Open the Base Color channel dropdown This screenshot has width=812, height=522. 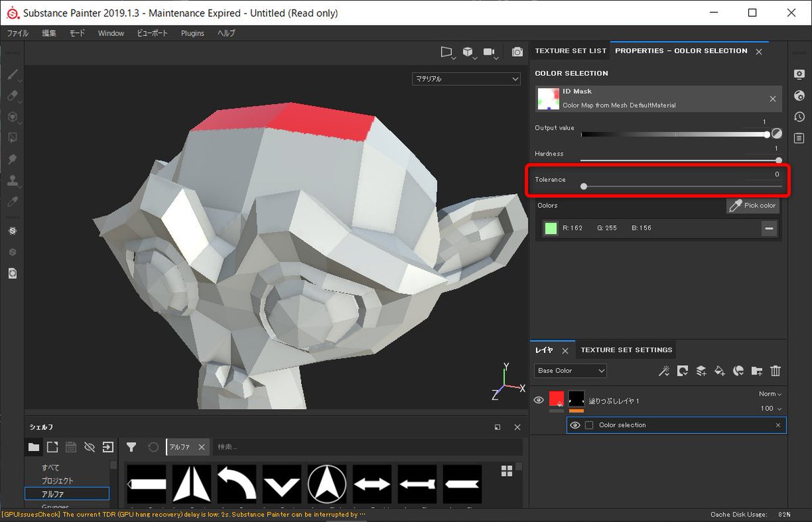(570, 371)
